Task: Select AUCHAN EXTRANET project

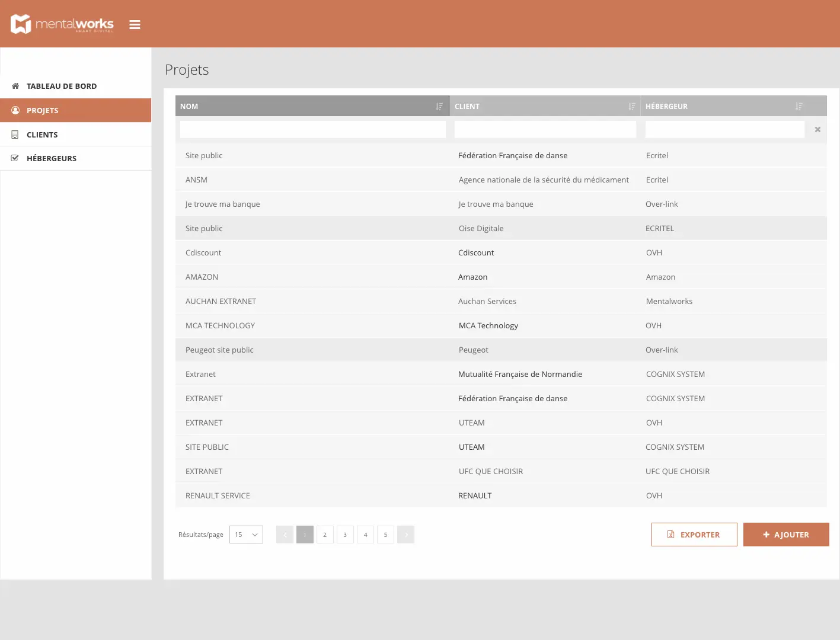Action: (221, 301)
